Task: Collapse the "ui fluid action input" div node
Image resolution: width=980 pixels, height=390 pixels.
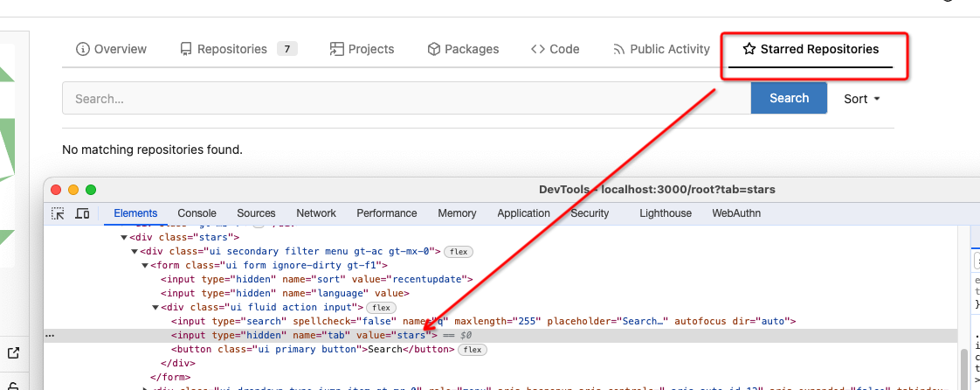Action: [x=156, y=307]
